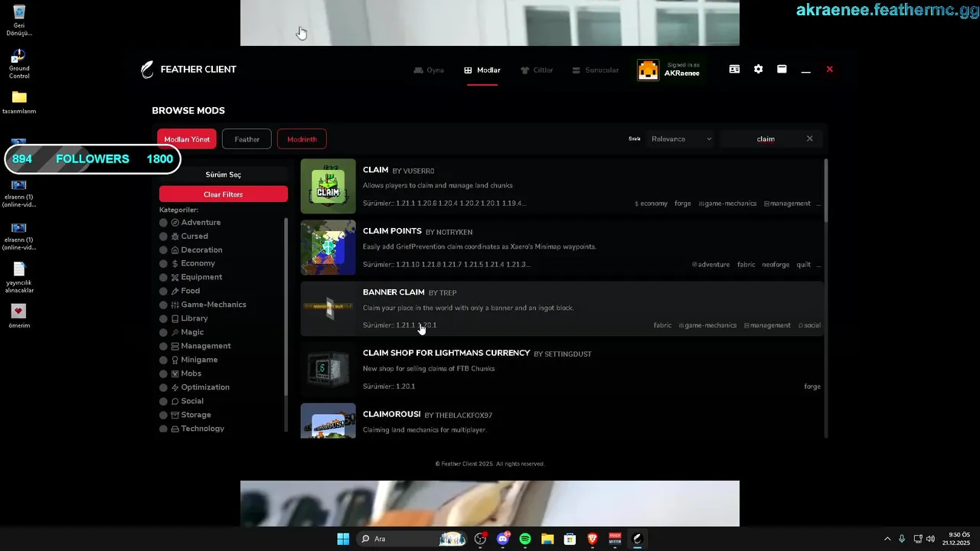
Task: Open the CLAIM mod title by Vuserr0
Action: [375, 170]
